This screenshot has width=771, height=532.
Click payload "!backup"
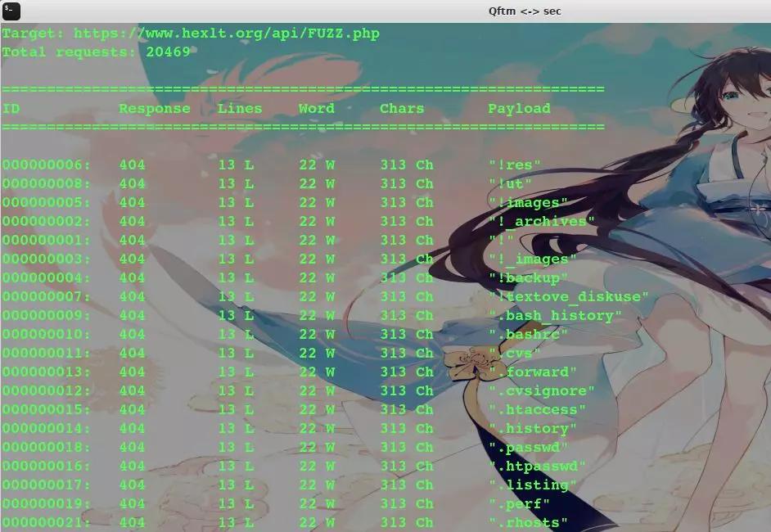point(528,277)
